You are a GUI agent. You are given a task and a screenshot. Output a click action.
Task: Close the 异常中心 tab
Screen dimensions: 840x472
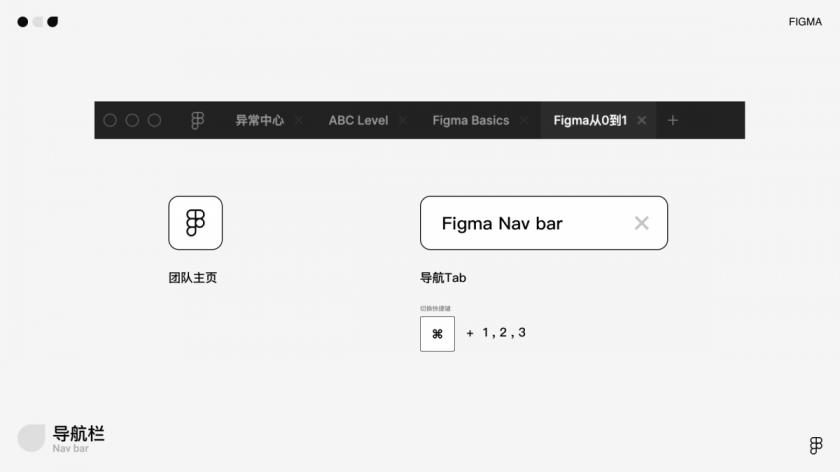pos(299,121)
